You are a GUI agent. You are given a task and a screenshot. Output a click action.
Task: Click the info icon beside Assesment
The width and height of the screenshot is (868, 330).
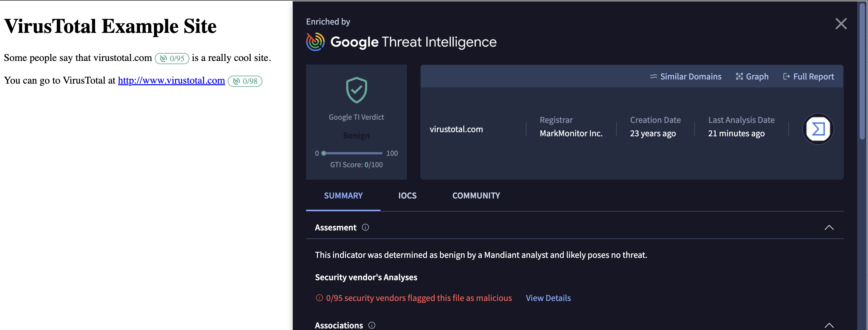click(x=365, y=227)
